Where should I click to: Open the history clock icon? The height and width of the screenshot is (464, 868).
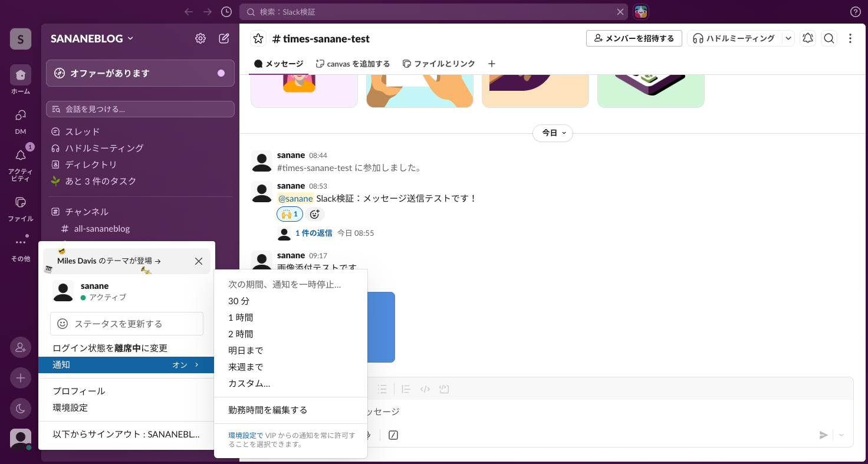click(226, 12)
